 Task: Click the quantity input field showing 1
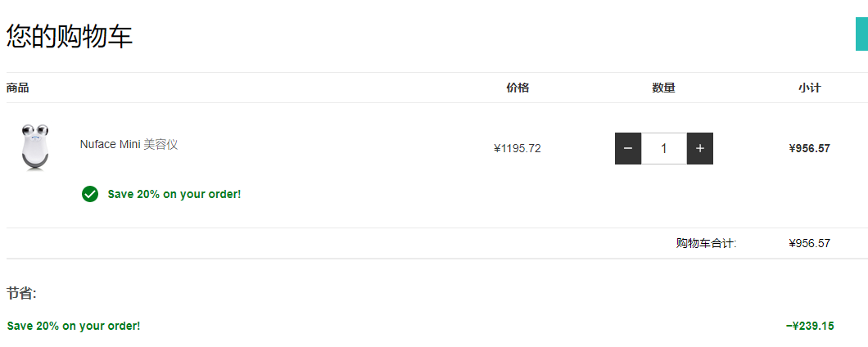pos(664,148)
